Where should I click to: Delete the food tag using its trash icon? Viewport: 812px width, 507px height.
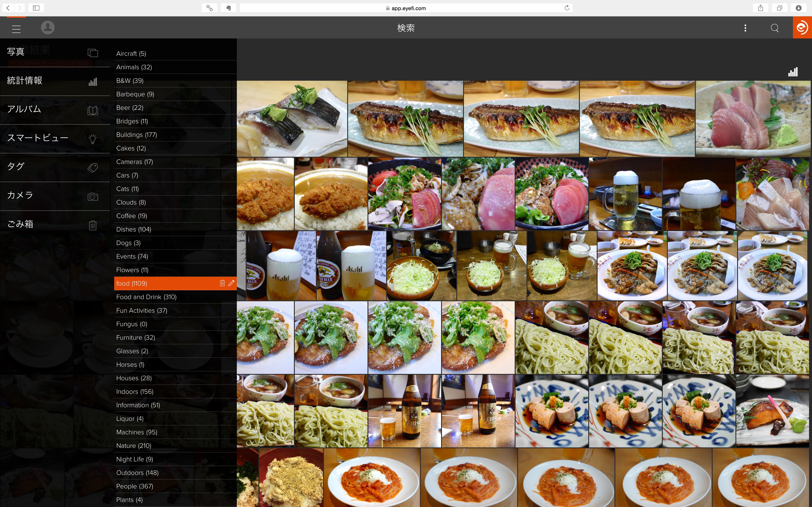[x=222, y=283]
